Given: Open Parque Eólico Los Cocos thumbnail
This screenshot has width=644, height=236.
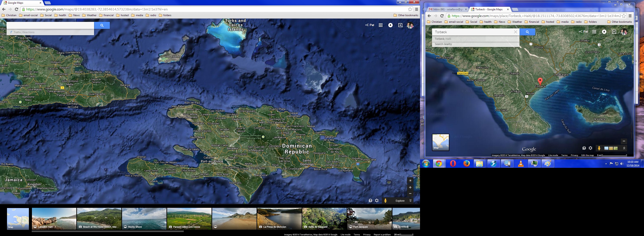Looking at the screenshot, I should pos(189,219).
